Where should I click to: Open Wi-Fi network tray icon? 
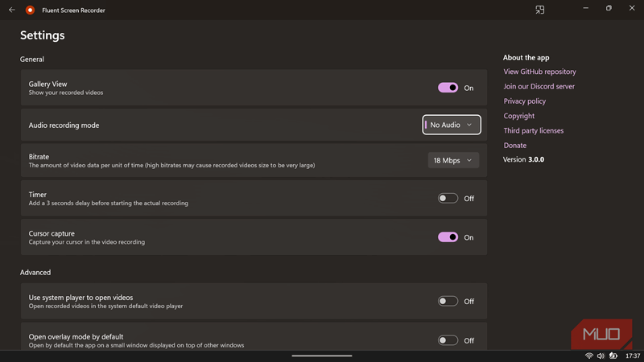coord(589,356)
